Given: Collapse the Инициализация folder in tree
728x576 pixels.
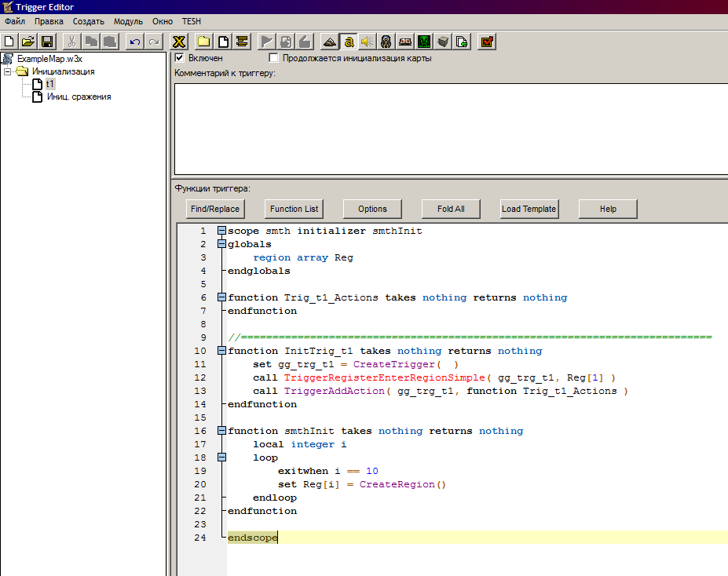Looking at the screenshot, I should (8, 71).
